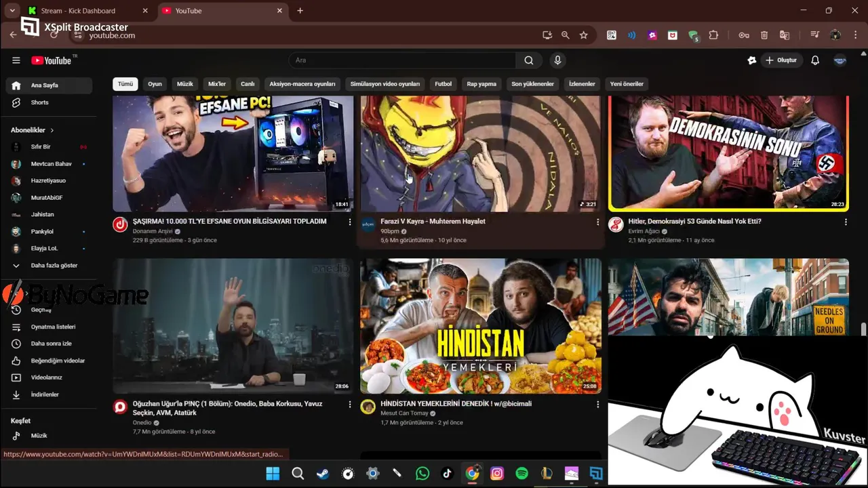This screenshot has width=868, height=488.
Task: Open the Mesut Can Tomay channel avatar
Action: pyautogui.click(x=368, y=407)
